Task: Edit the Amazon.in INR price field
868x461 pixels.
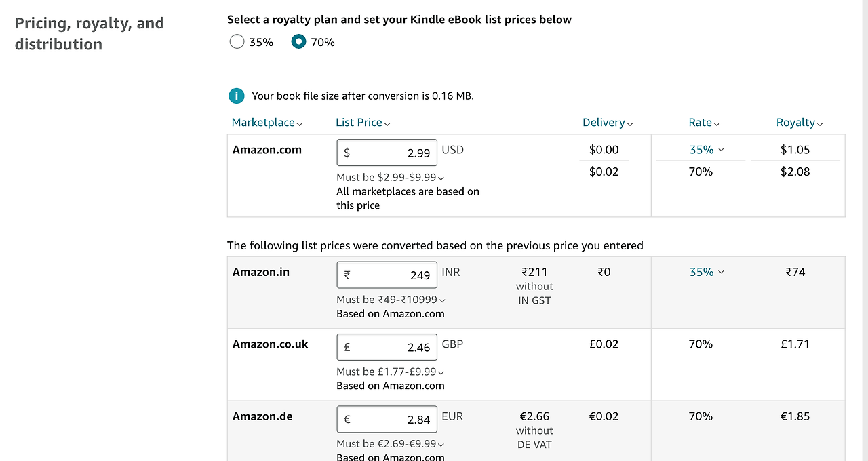Action: [x=387, y=275]
